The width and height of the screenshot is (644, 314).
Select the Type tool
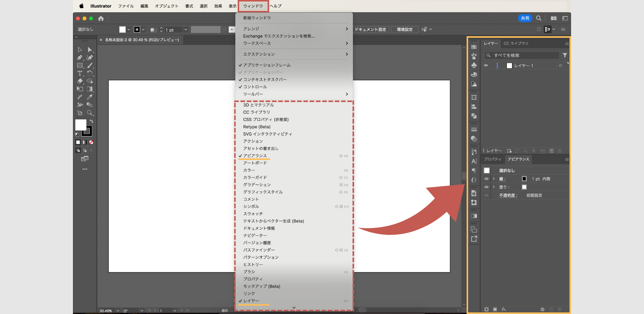(80, 73)
